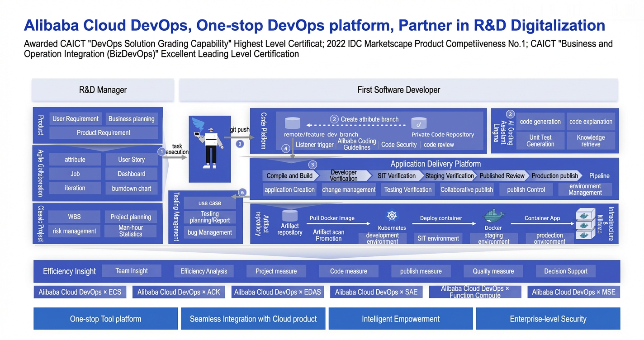Click the Enterprise-level Security banner

(548, 319)
